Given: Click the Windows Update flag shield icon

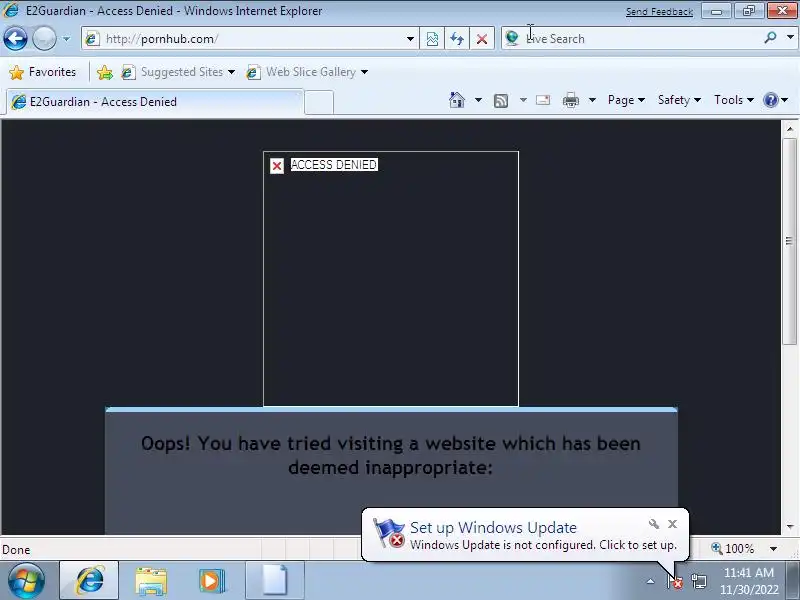Looking at the screenshot, I should coord(389,533).
